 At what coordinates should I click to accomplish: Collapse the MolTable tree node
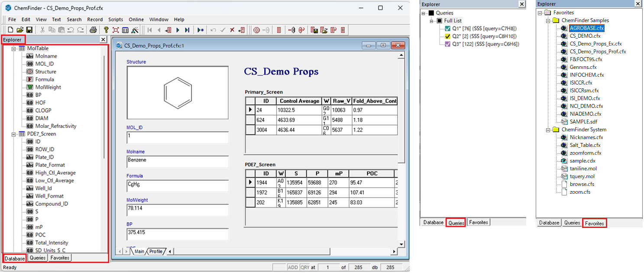click(x=13, y=49)
